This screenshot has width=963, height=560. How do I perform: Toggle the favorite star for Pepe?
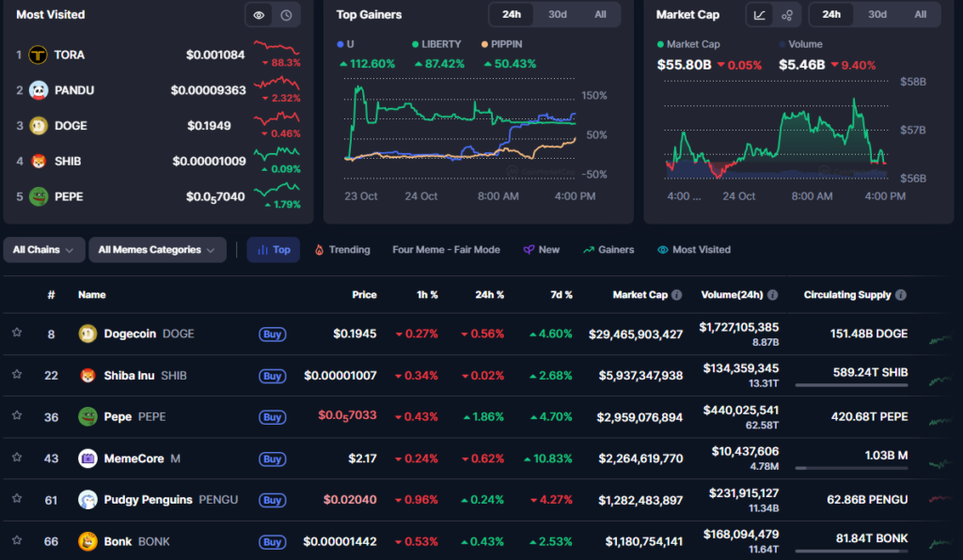pos(17,416)
